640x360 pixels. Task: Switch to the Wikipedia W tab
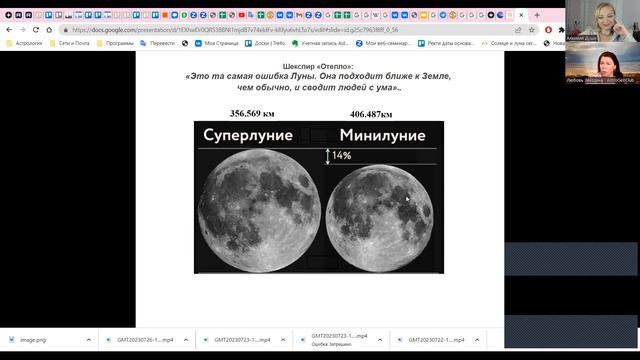pyautogui.click(x=376, y=15)
